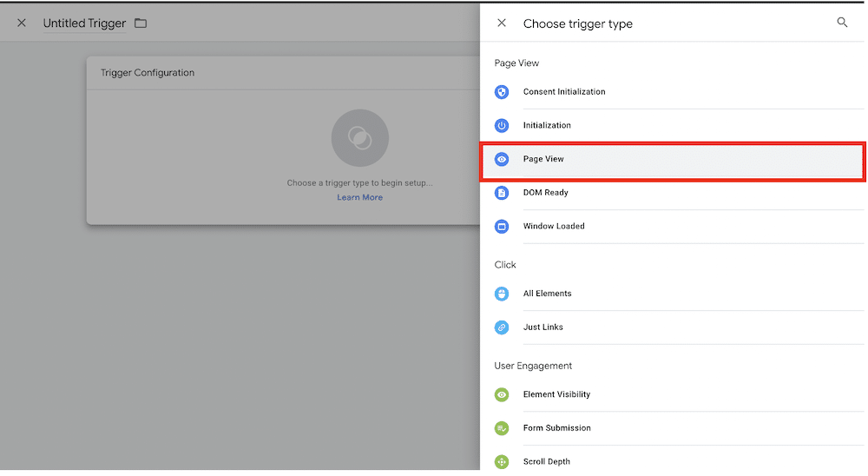Open search in Choose trigger type panel

tap(842, 23)
